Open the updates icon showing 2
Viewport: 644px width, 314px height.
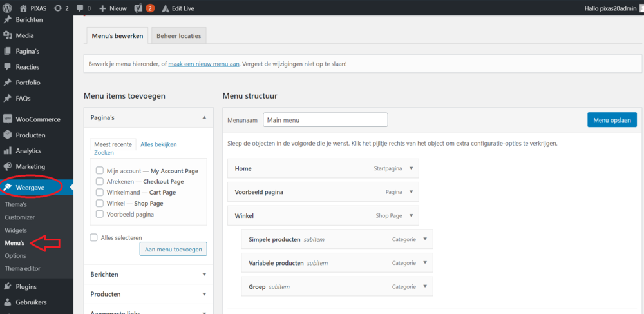(x=57, y=8)
